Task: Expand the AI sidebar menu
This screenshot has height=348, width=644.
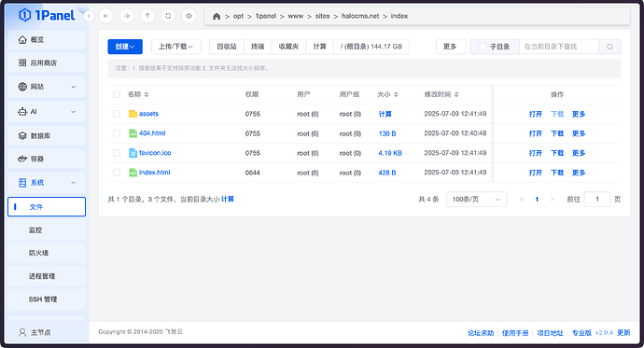Action: click(47, 112)
